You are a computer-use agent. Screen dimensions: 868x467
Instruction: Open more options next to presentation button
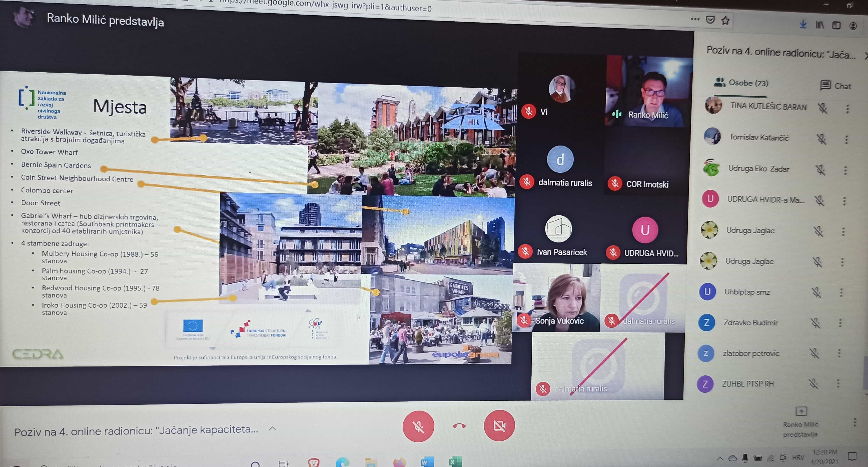[854, 423]
